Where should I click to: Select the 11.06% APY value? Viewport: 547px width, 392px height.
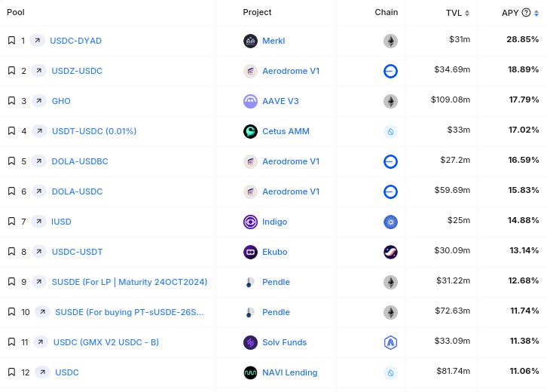tap(524, 371)
